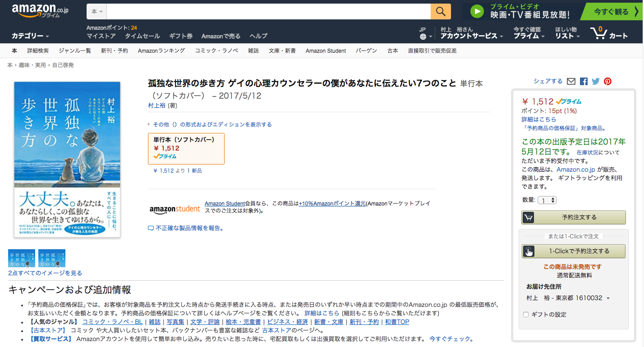Share on Facebook icon
The height and width of the screenshot is (347, 644).
click(584, 82)
